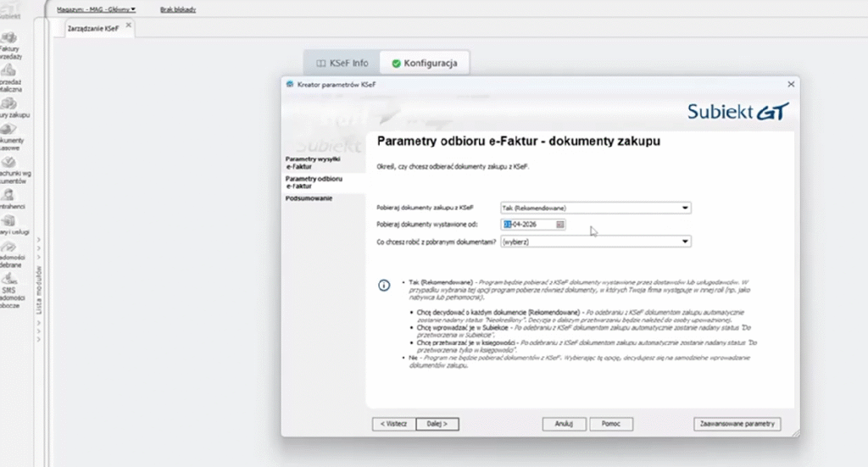This screenshot has height=467, width=868.
Task: Open the SMS wiadomości robocze icon
Action: click(10, 279)
